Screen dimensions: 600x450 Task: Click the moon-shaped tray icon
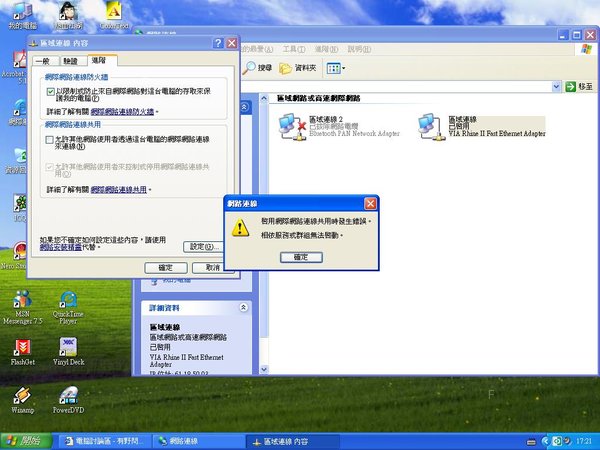click(567, 441)
